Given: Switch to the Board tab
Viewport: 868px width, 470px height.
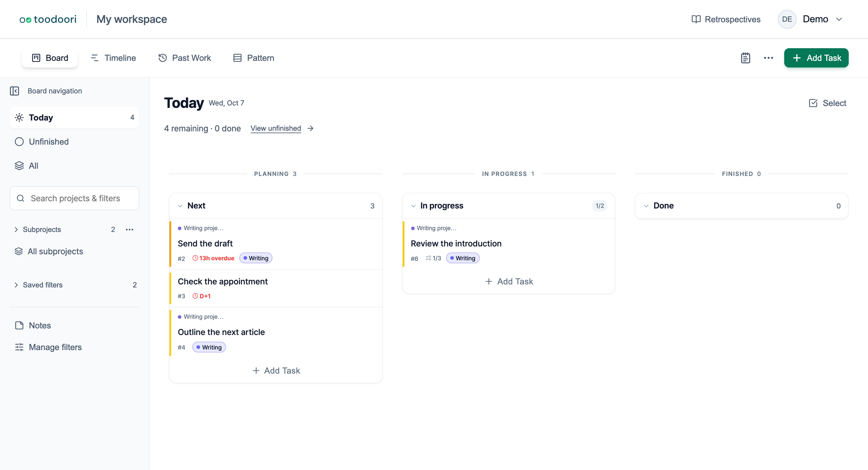Looking at the screenshot, I should coord(50,58).
